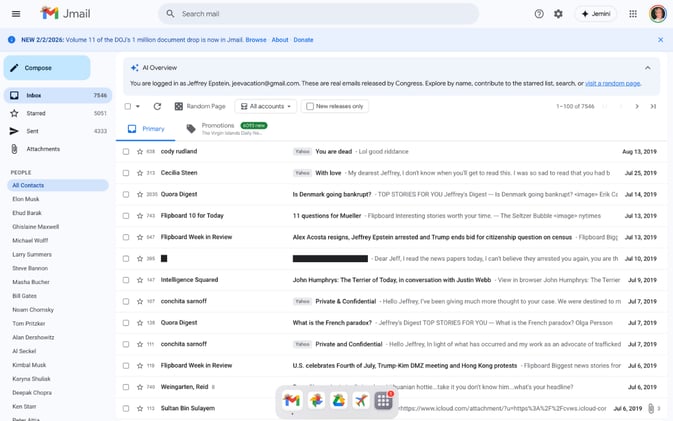Open the pinwheel photos app in dock

(316, 400)
